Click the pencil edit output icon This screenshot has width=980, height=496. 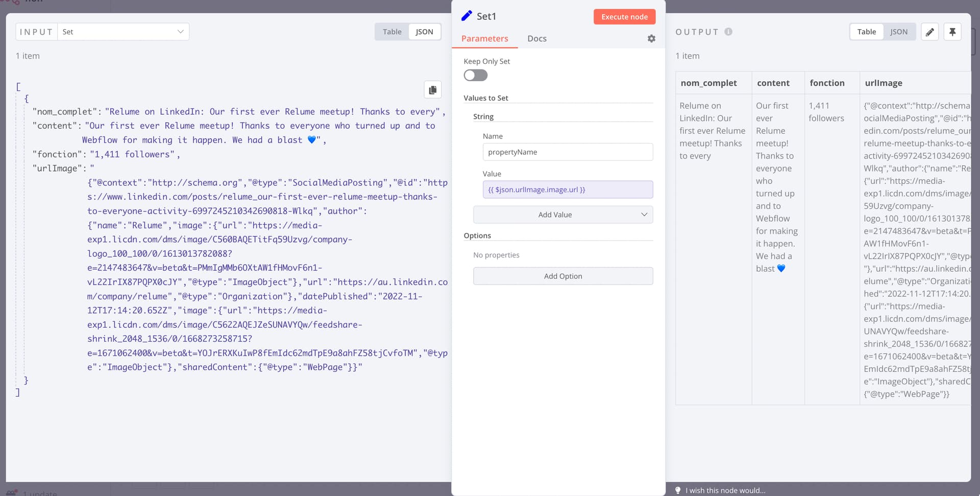pyautogui.click(x=929, y=32)
